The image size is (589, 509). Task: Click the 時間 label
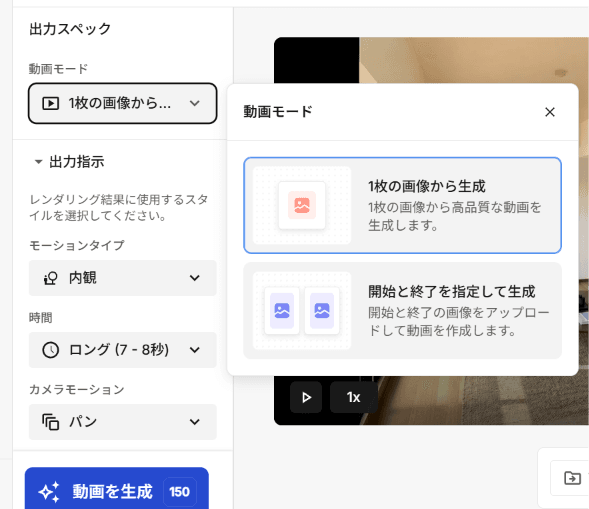[41, 318]
